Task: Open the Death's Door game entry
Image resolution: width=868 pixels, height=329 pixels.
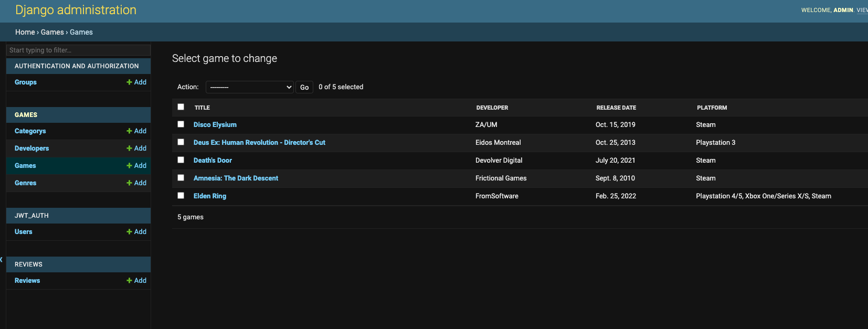Action: tap(213, 161)
